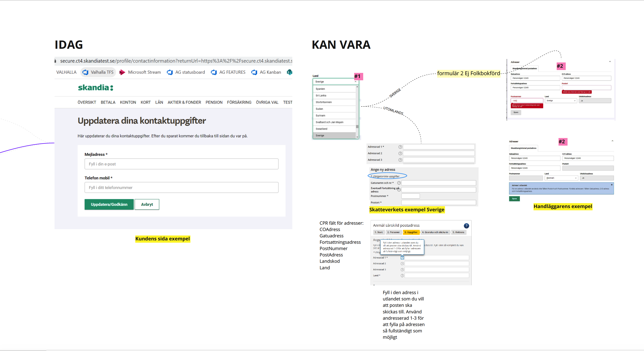Go to wizard step 2. Personer

[393, 232]
